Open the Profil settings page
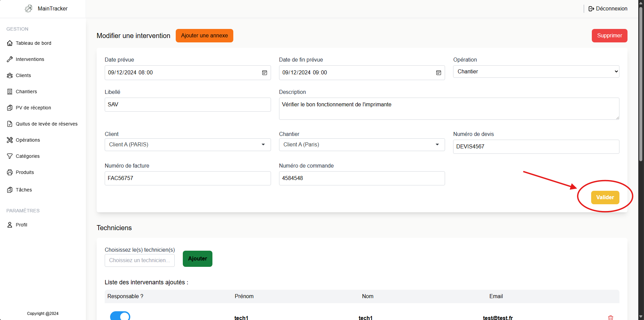 21,225
